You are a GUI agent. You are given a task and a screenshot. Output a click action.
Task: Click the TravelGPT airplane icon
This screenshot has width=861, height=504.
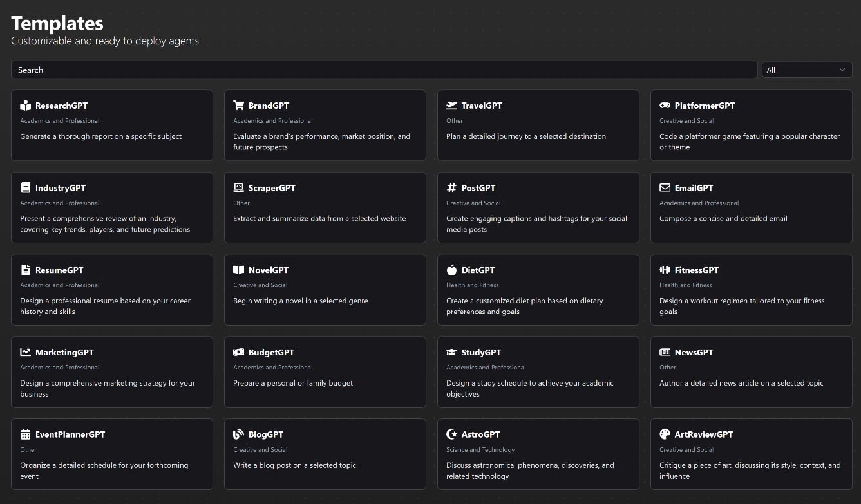(451, 106)
